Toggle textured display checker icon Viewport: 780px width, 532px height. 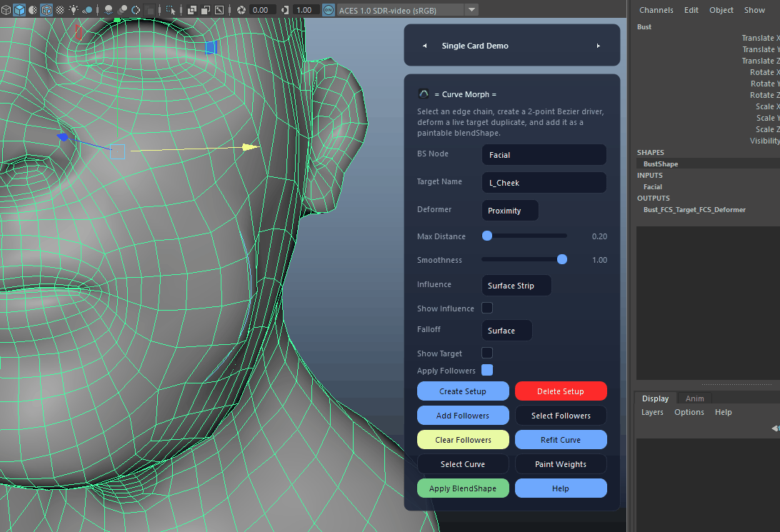point(60,10)
